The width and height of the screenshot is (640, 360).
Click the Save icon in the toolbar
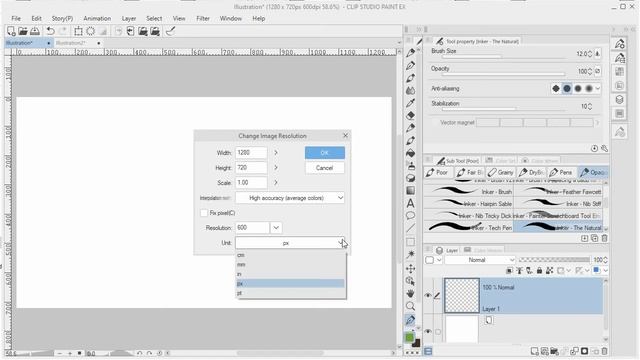[35, 31]
